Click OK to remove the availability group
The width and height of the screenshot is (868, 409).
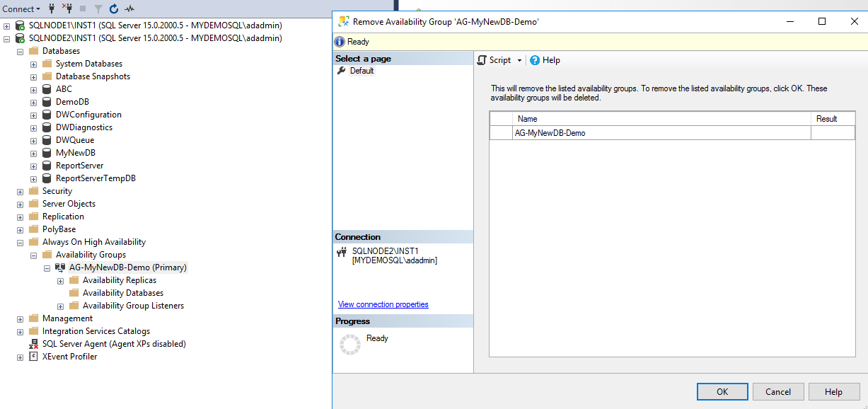click(x=722, y=391)
